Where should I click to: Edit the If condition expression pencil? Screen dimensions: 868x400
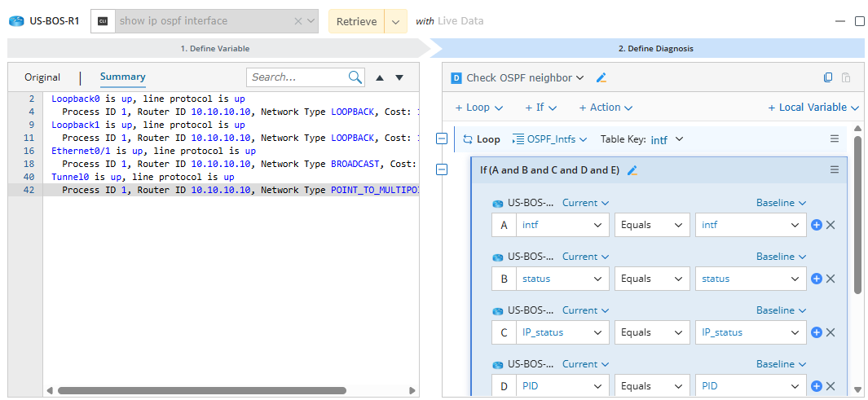click(632, 170)
